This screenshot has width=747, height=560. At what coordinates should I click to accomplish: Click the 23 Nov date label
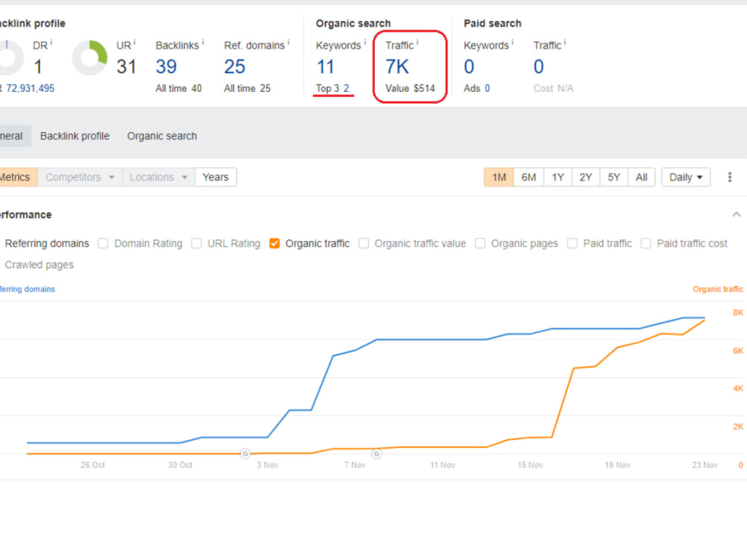pyautogui.click(x=704, y=464)
